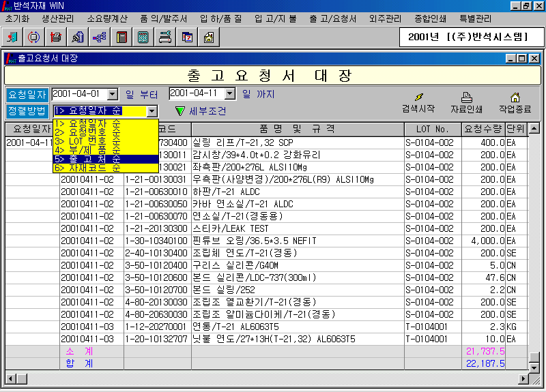Print data with 자료인쇄 button

pyautogui.click(x=467, y=103)
